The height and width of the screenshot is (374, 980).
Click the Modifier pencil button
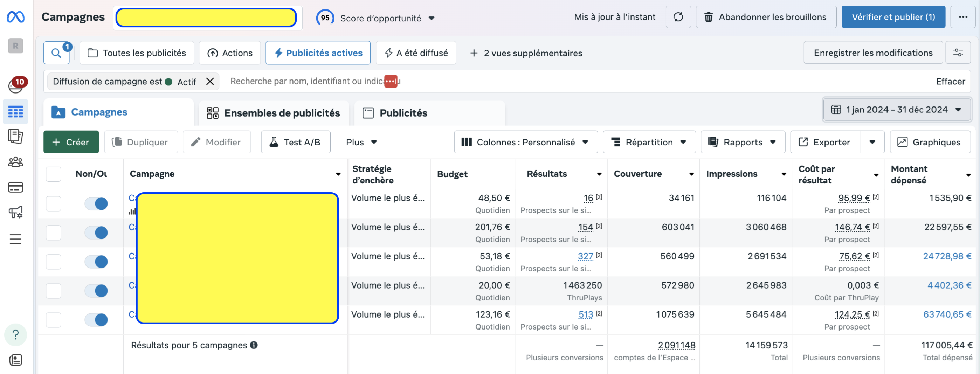[216, 142]
